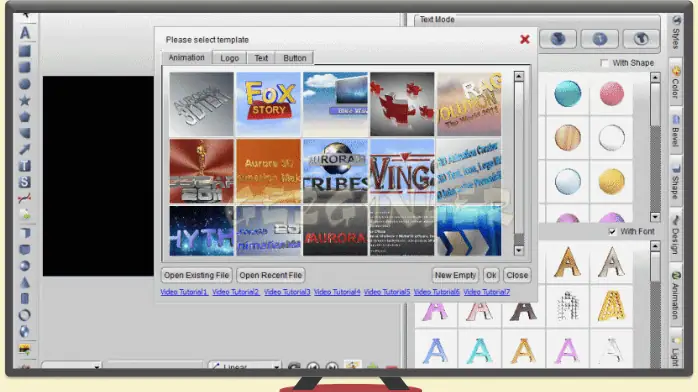Select the Myth starfield template thumbnail
The height and width of the screenshot is (392, 698).
pyautogui.click(x=201, y=230)
